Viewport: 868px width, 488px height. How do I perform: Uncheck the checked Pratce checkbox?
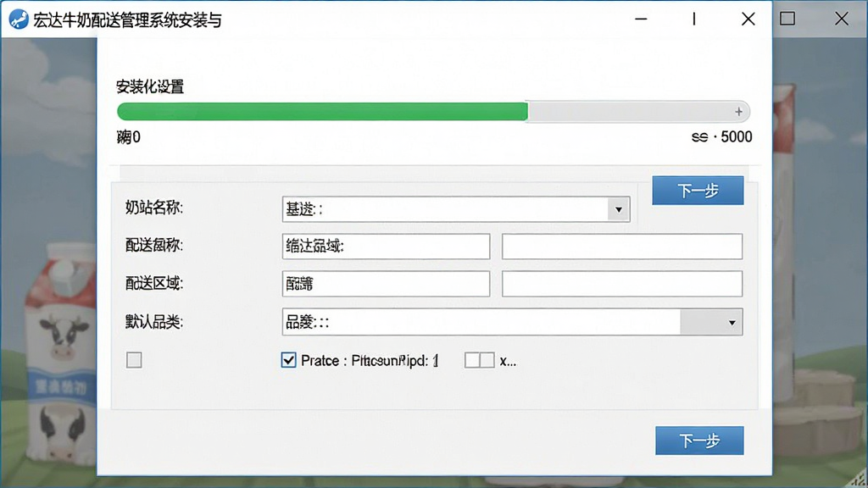(x=288, y=360)
